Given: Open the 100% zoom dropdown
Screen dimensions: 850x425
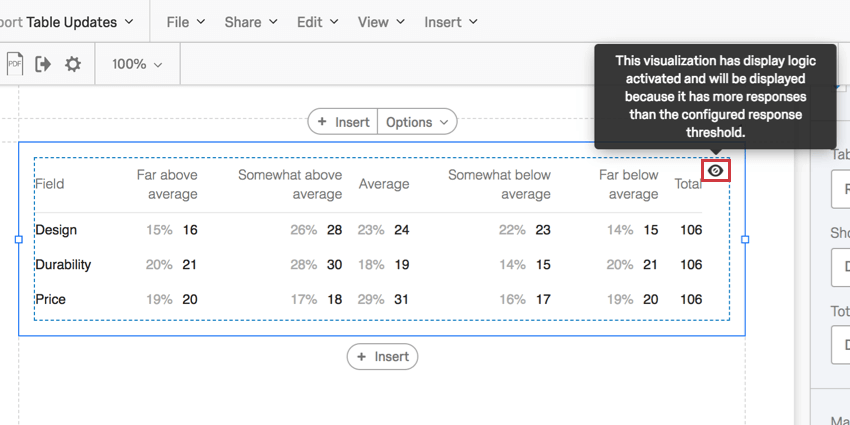Looking at the screenshot, I should click(137, 64).
